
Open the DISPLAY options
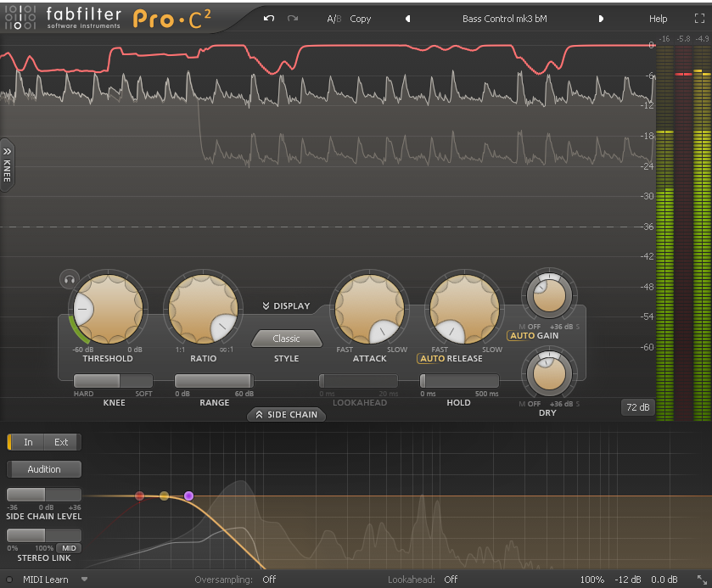[285, 305]
